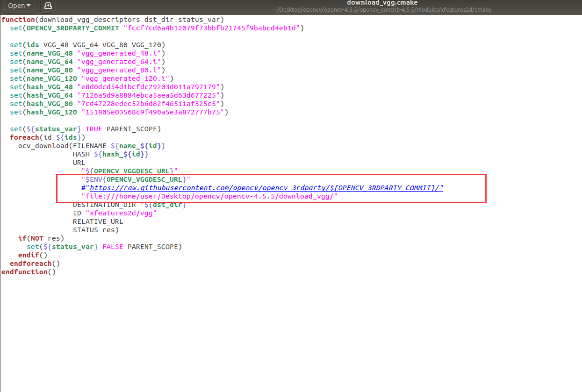Click the set(${status_var} FALSE PARENT_SCOPE) line
The width and height of the screenshot is (582, 392).
click(104, 247)
